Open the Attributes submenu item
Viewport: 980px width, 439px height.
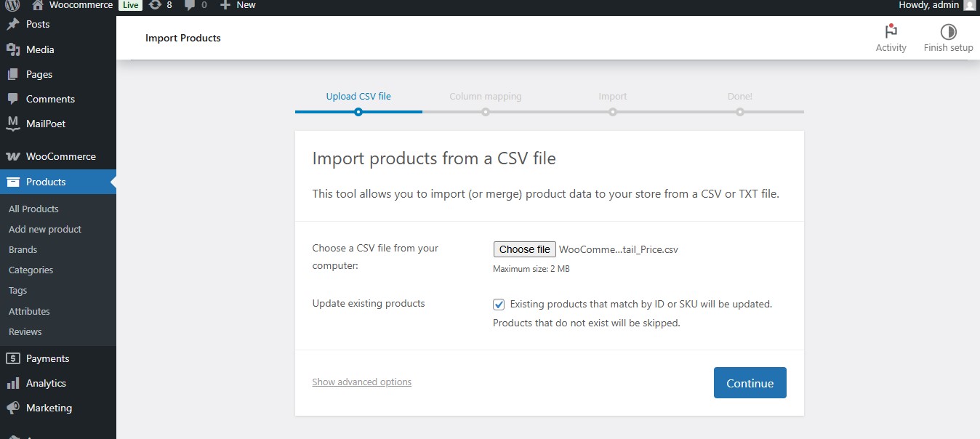[x=29, y=311]
